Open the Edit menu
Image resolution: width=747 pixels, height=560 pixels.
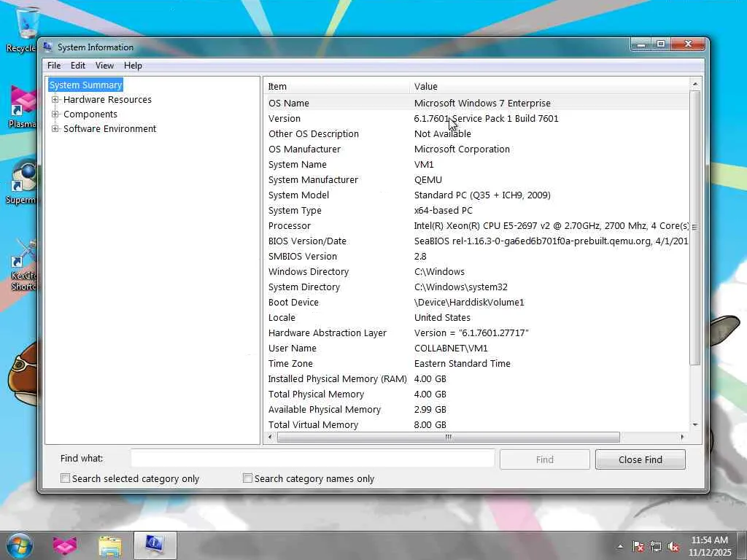pos(77,65)
